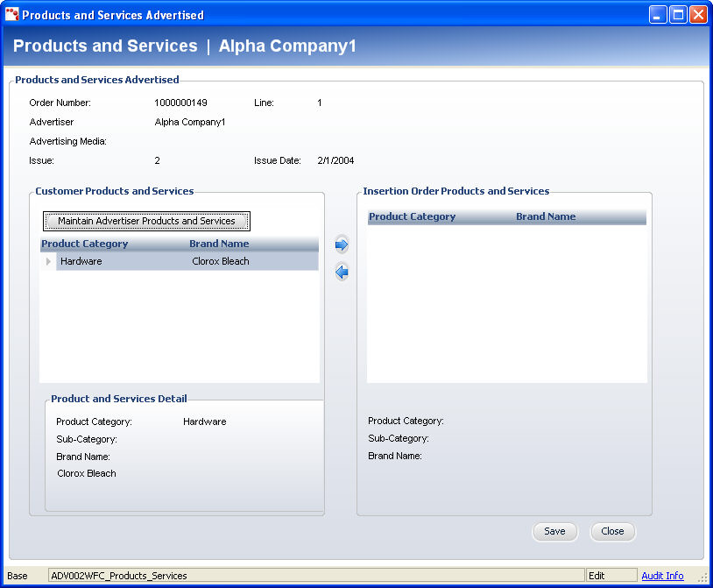This screenshot has height=588, width=713.
Task: Sort customer list by Brand Name header
Action: [x=219, y=244]
